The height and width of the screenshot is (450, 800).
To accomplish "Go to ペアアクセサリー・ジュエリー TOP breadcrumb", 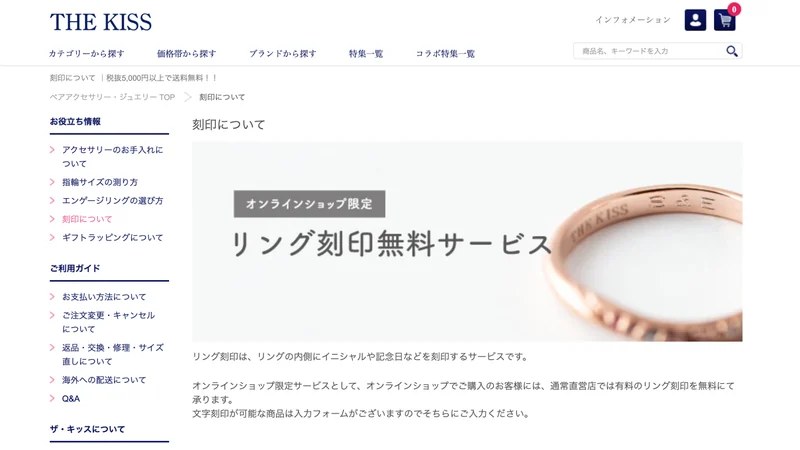I will 112,97.
